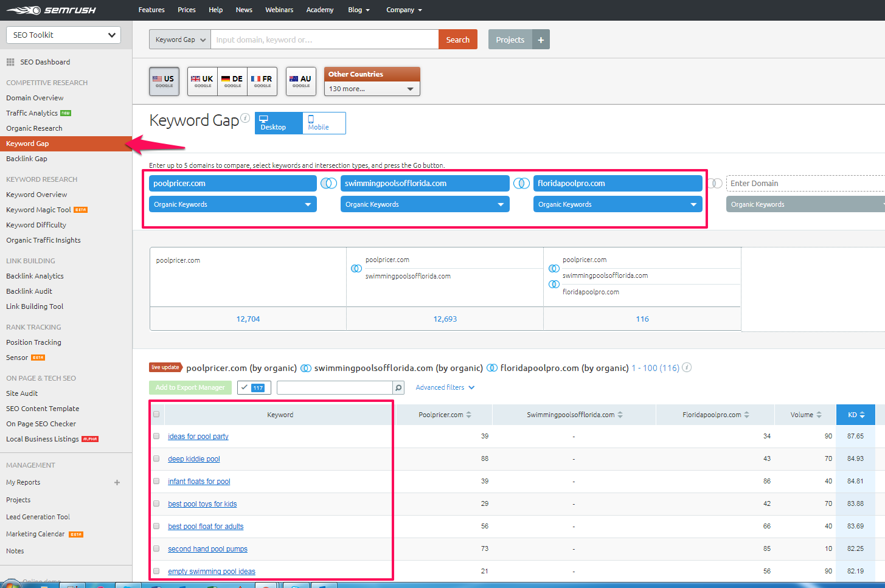Check the 'deep kiddie pool' row

(x=156, y=458)
